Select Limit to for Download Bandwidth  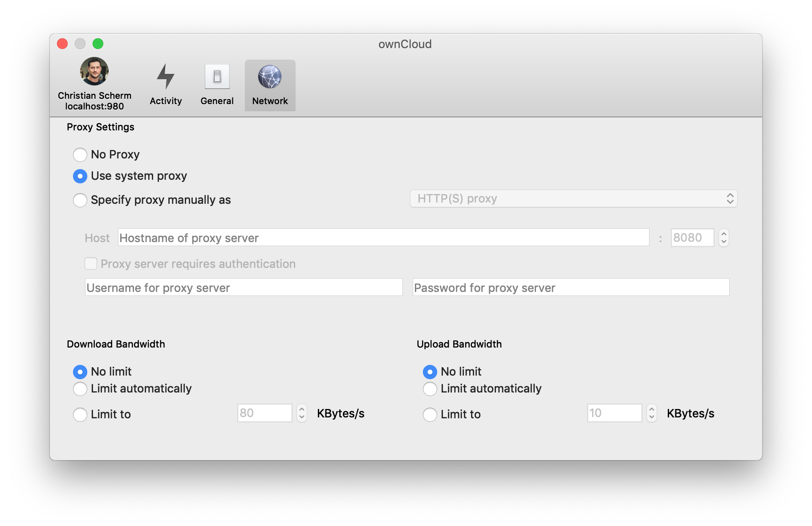coord(80,415)
